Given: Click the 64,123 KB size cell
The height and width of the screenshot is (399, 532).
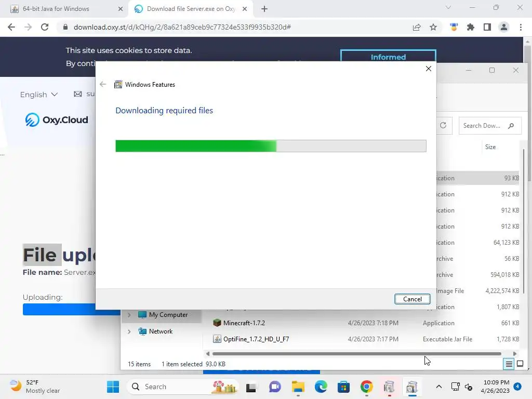Looking at the screenshot, I should click(x=506, y=243).
